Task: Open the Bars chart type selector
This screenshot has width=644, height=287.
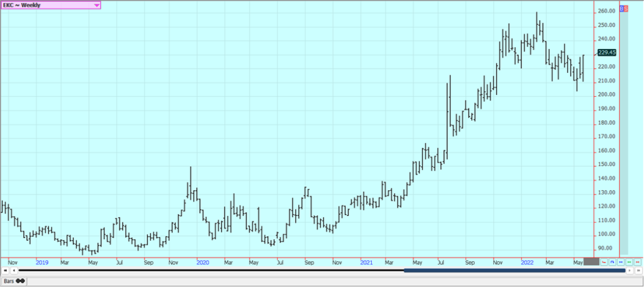Action: (x=14, y=281)
